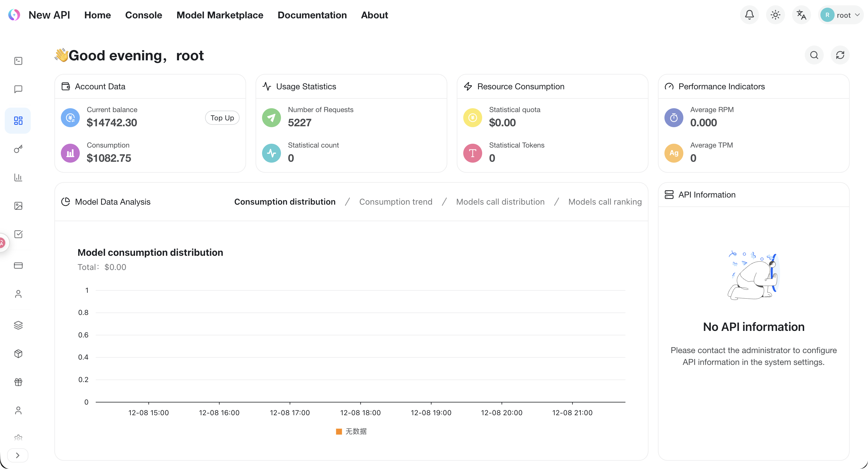Switch to the Consumption trend tab
Viewport: 868px width, 469px height.
click(x=396, y=202)
